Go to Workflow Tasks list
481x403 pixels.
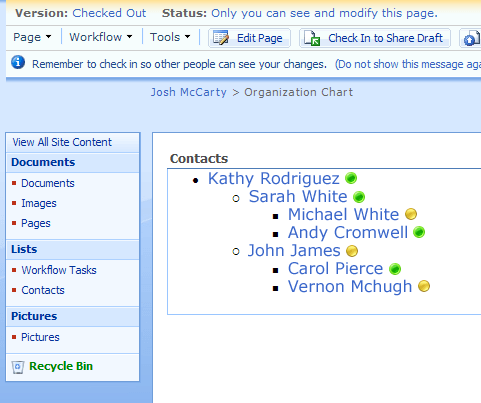[x=59, y=270]
